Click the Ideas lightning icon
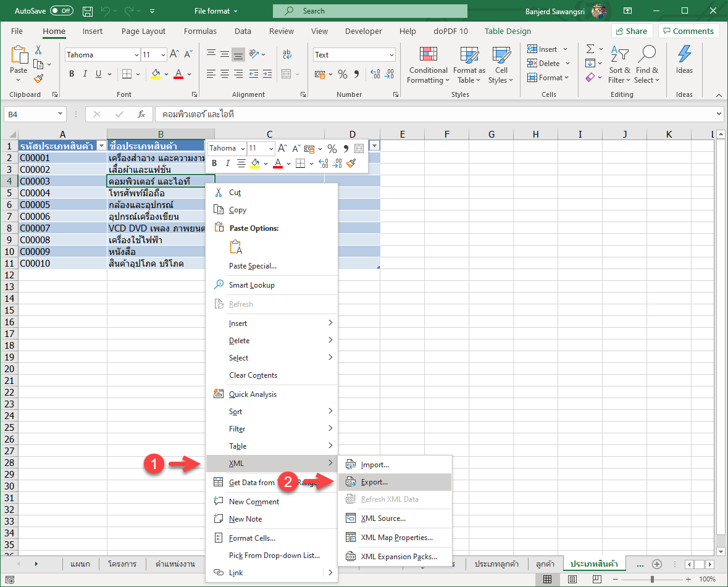The image size is (728, 587). coord(684,60)
